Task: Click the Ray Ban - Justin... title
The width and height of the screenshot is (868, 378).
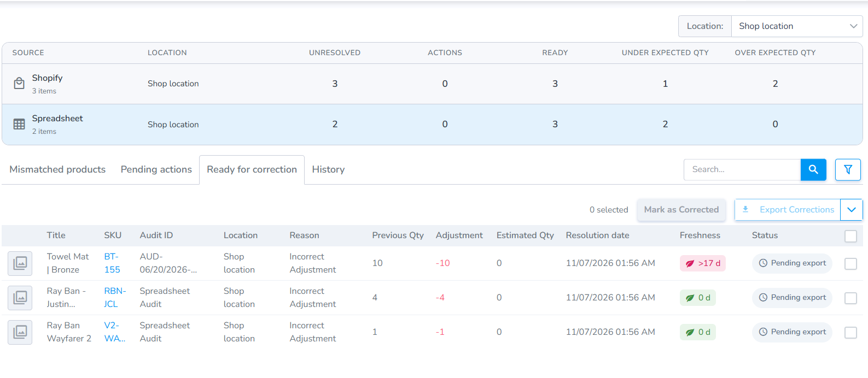Action: [66, 298]
